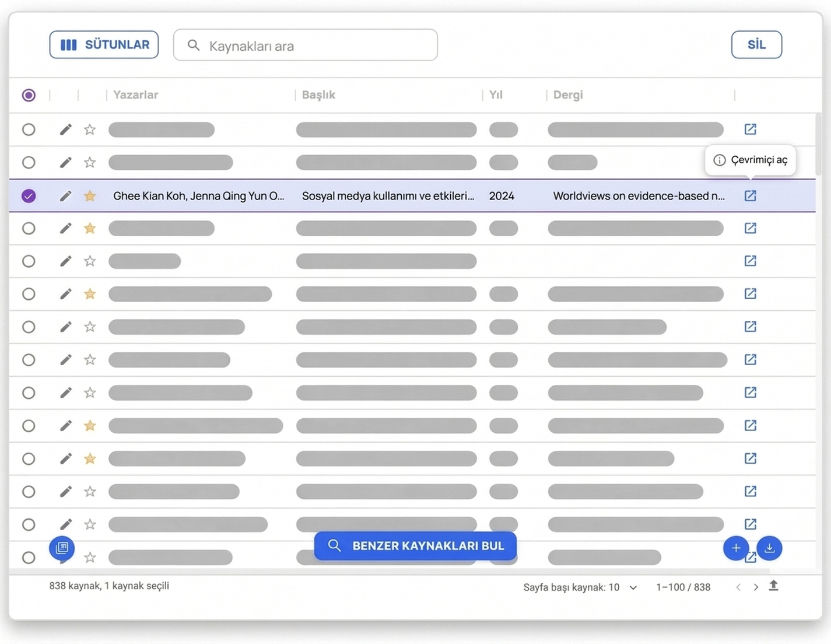Click the BENZER KAYNAKLARI BUL button
Screen dimensions: 831x644
(x=415, y=546)
